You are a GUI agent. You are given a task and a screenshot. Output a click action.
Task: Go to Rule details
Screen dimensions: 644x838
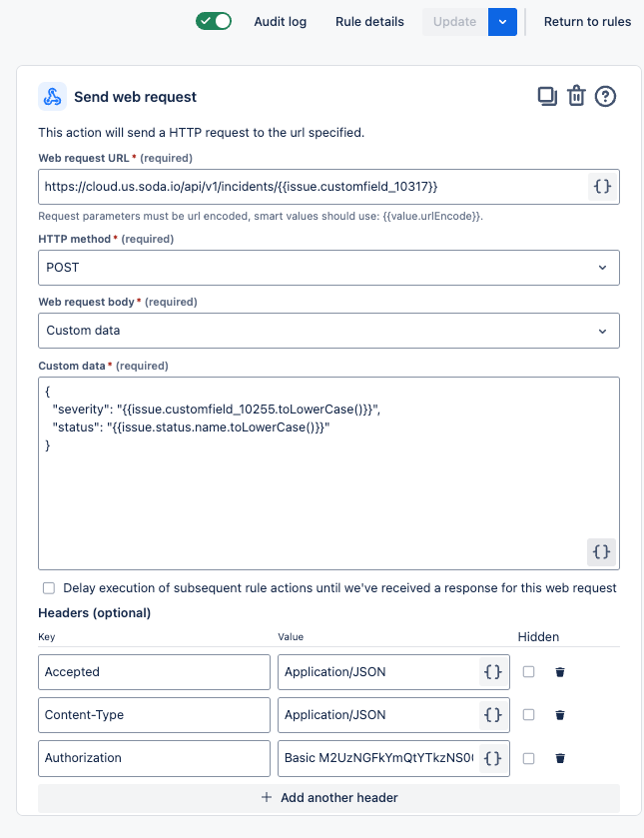tap(369, 21)
